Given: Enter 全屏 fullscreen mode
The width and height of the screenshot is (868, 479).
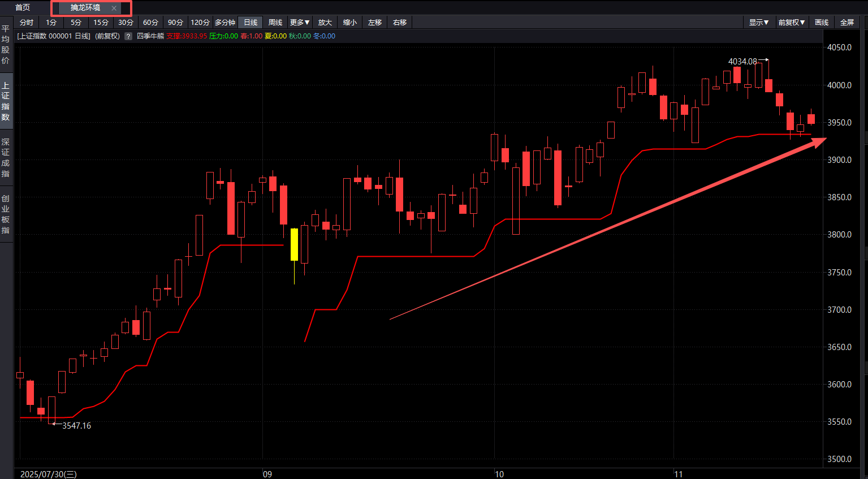Looking at the screenshot, I should click(x=847, y=23).
